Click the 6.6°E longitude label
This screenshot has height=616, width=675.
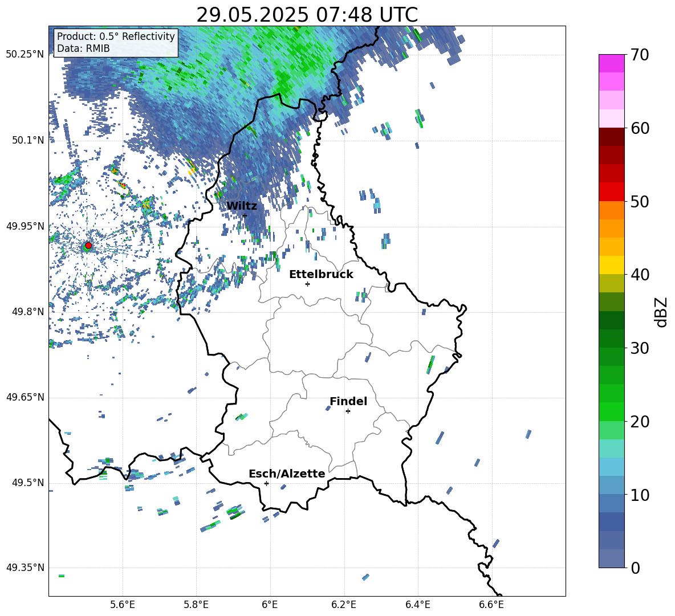click(491, 605)
